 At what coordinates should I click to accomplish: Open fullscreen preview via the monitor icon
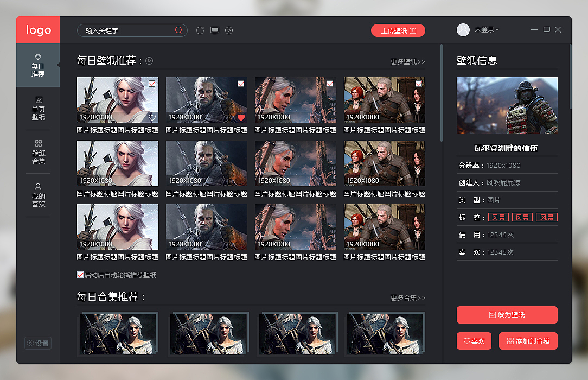215,30
